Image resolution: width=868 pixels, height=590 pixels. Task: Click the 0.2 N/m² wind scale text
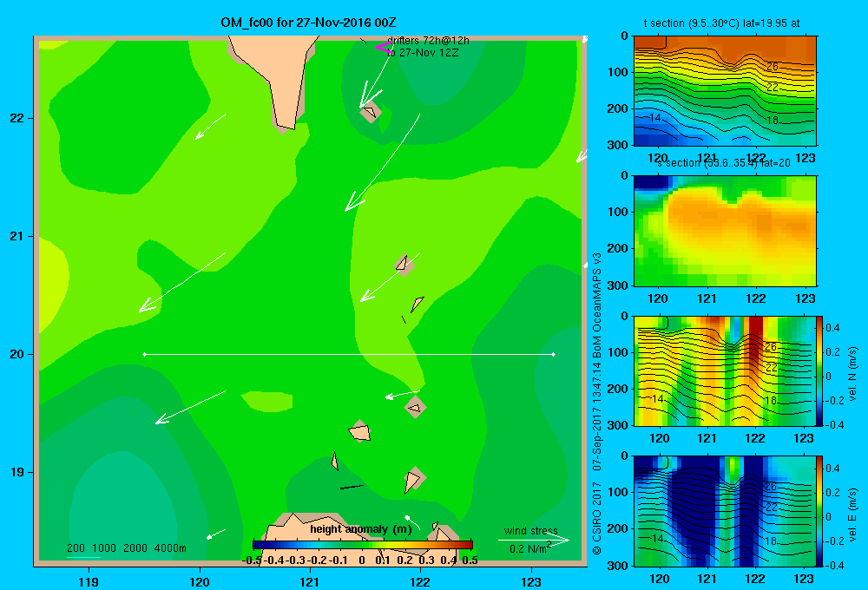pos(529,548)
